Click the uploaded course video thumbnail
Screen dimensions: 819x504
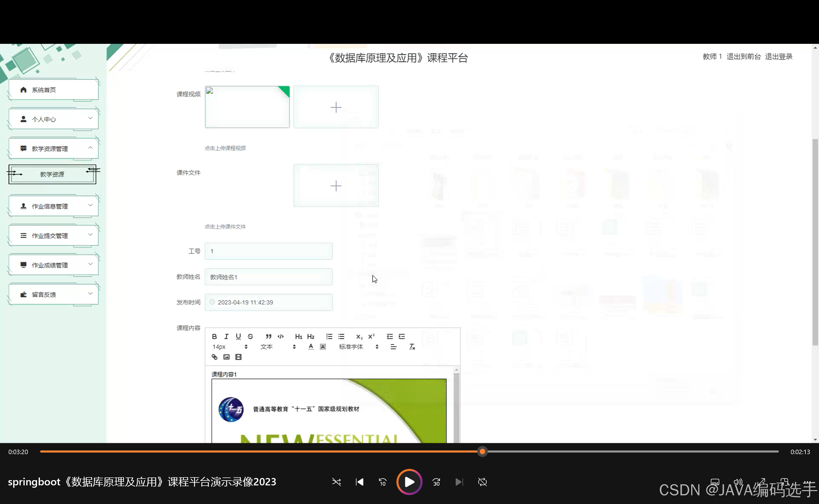pyautogui.click(x=247, y=107)
